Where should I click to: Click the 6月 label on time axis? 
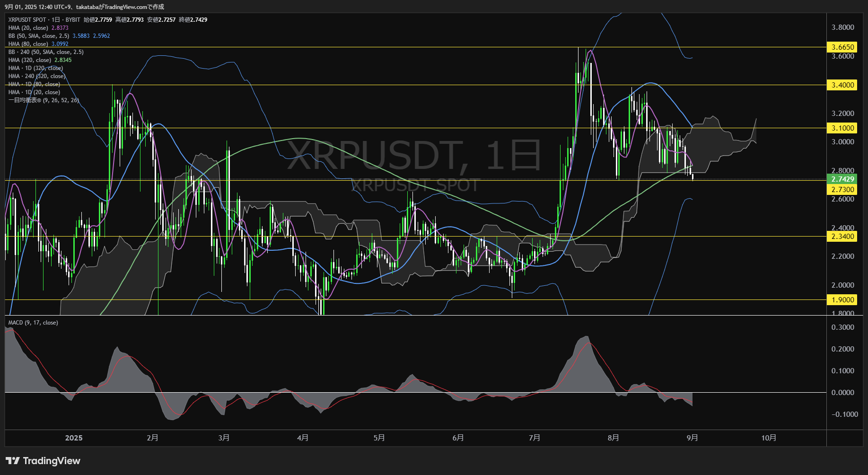point(458,438)
